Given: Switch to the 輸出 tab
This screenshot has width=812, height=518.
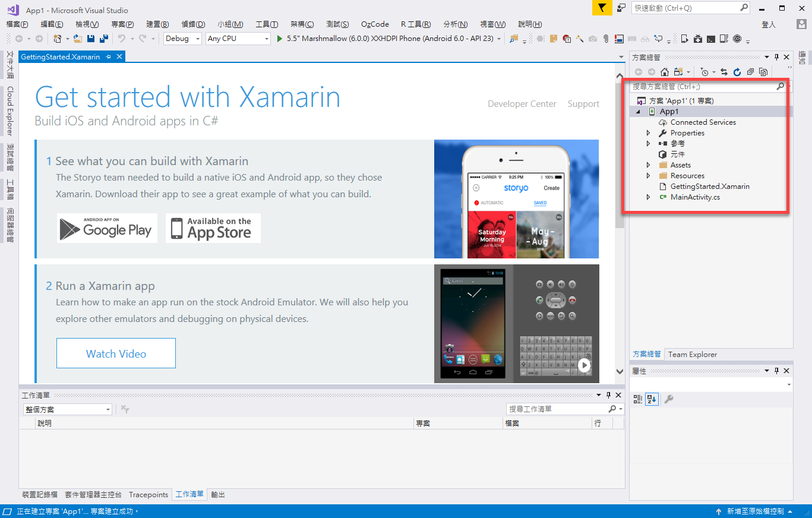Looking at the screenshot, I should 217,495.
